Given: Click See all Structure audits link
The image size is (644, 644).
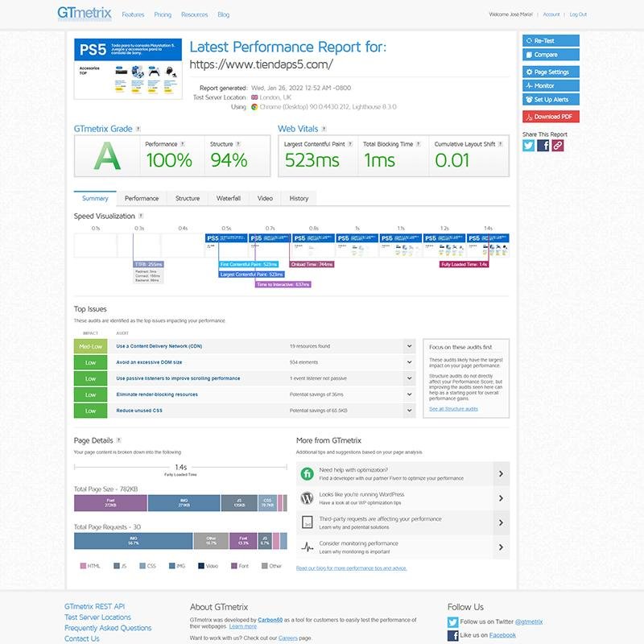Looking at the screenshot, I should (x=453, y=409).
